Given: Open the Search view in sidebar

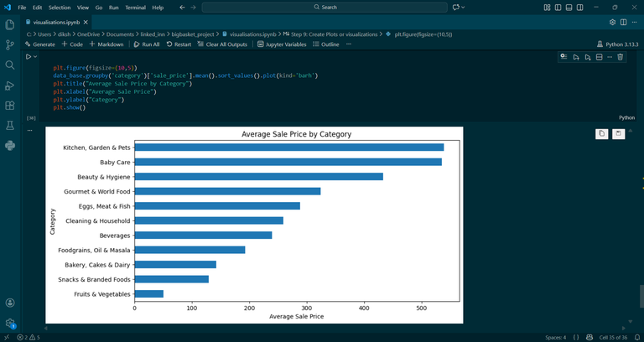Looking at the screenshot, I should [10, 65].
